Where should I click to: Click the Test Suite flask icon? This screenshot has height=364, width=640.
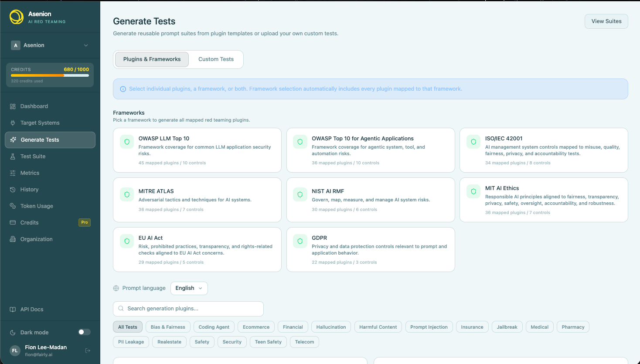pos(13,156)
